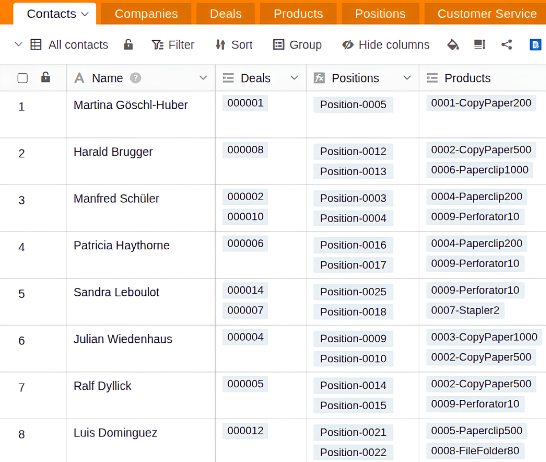Click the blue page icon in toolbar
This screenshot has height=462, width=546.
535,45
